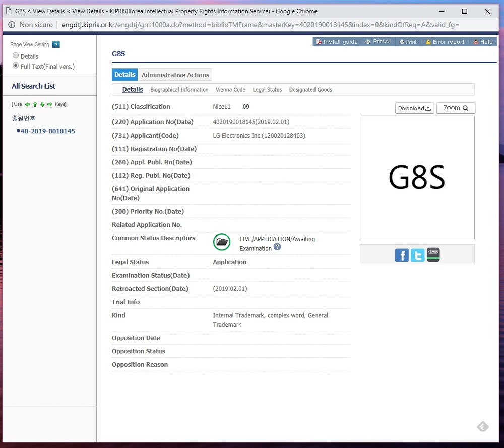Click the Nice11 classification value
504x448 pixels.
[x=221, y=107]
